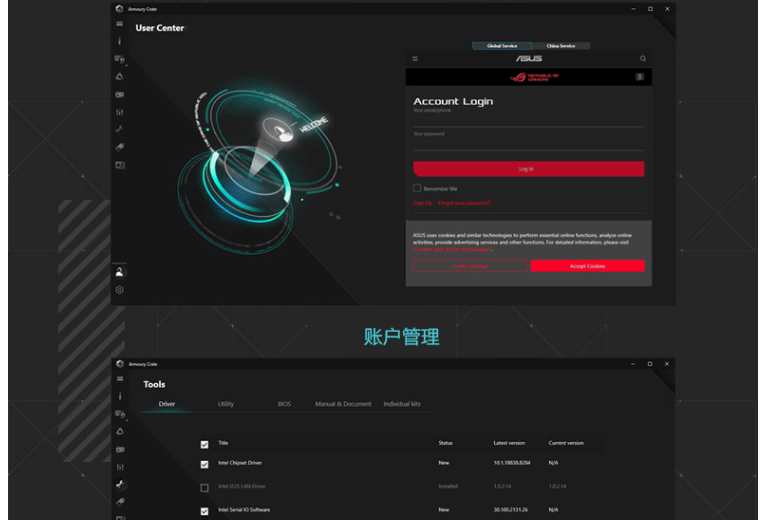Open Scenario Profiles icon in Tools window sidebar
The height and width of the screenshot is (520, 761).
pos(120,467)
